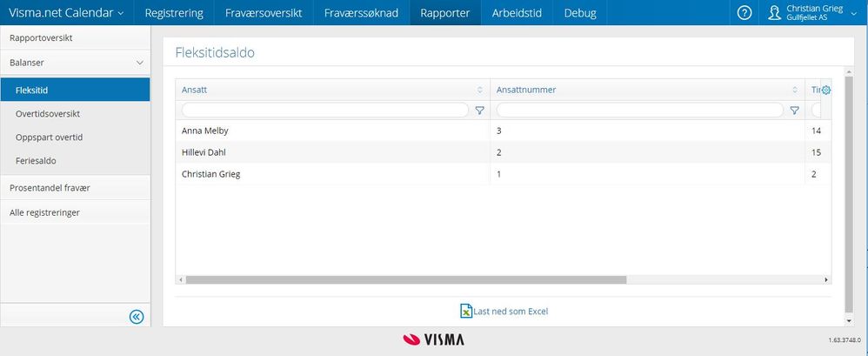Click the version number 1.63.3748.0
Screen dimensions: 868x356
coord(845,340)
